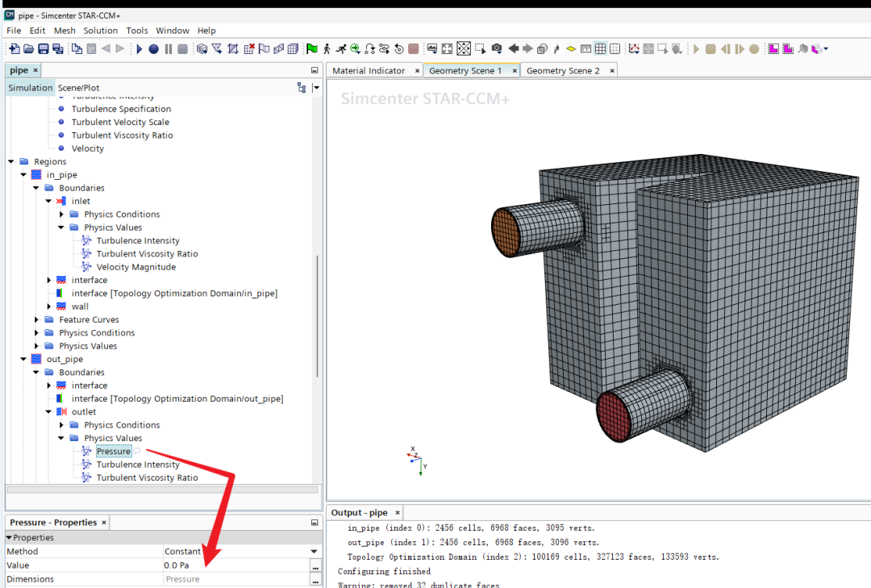
Task: Open the File menu
Action: (14, 31)
